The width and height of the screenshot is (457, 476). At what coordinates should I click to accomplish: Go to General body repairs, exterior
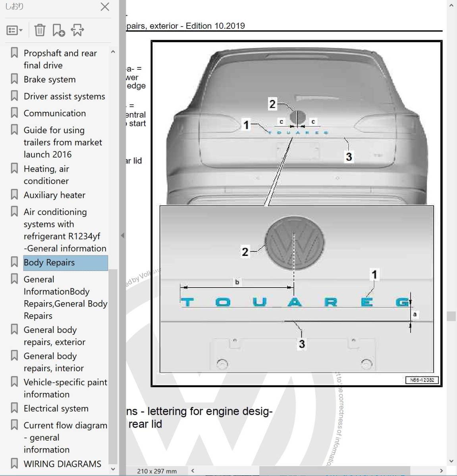point(54,336)
